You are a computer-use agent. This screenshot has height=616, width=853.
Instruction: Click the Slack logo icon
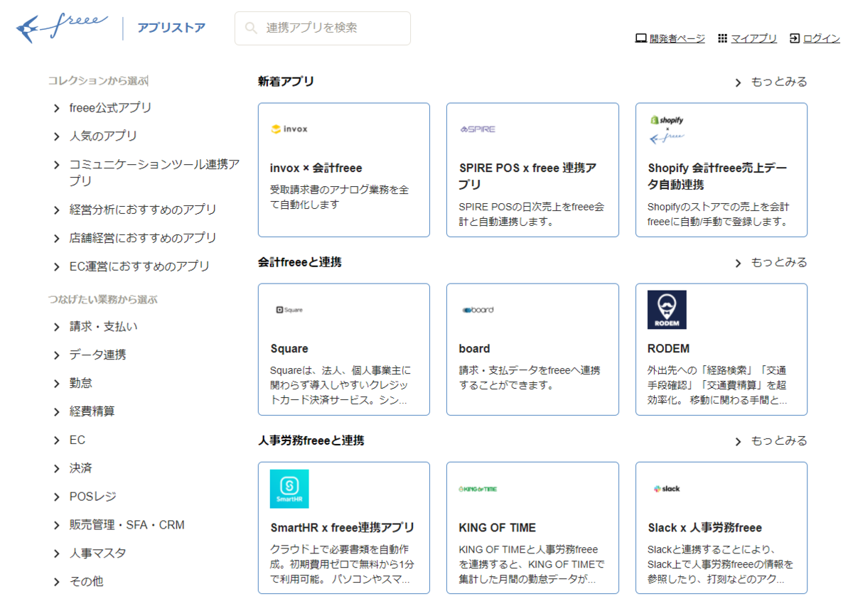tap(667, 489)
